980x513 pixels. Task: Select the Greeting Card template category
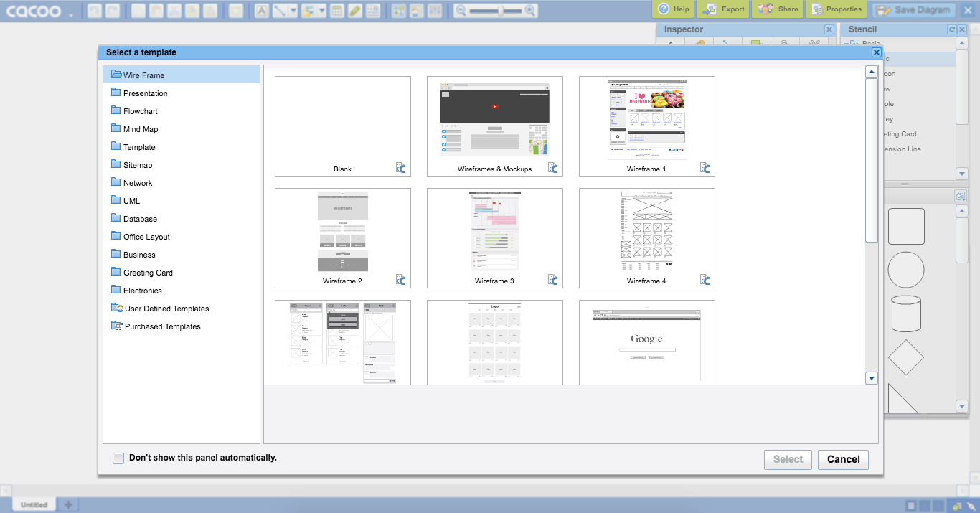tap(182, 272)
